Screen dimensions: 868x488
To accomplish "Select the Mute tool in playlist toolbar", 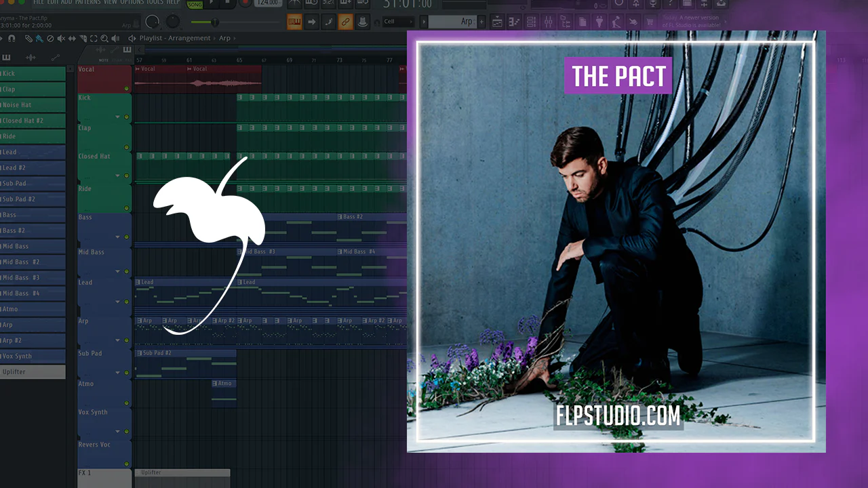I will click(61, 39).
